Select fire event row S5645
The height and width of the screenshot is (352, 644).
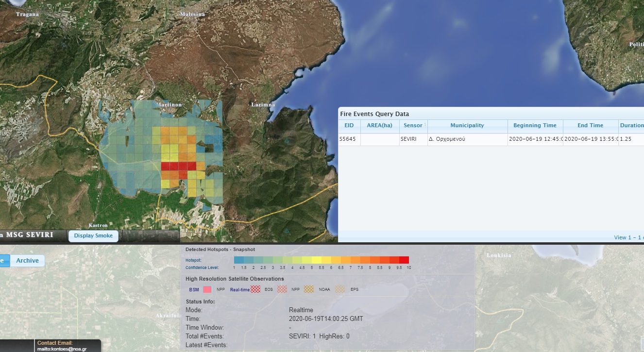click(x=491, y=139)
